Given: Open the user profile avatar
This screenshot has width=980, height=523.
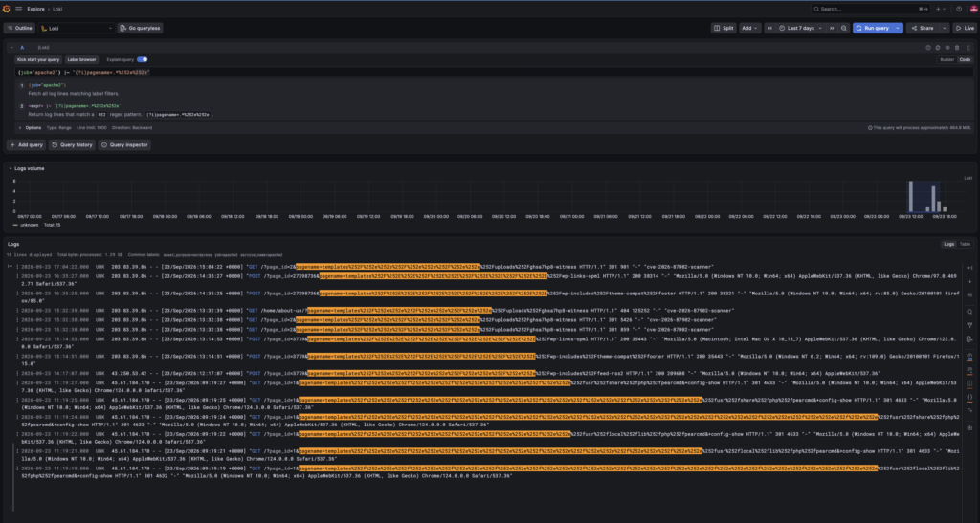Looking at the screenshot, I should point(973,9).
